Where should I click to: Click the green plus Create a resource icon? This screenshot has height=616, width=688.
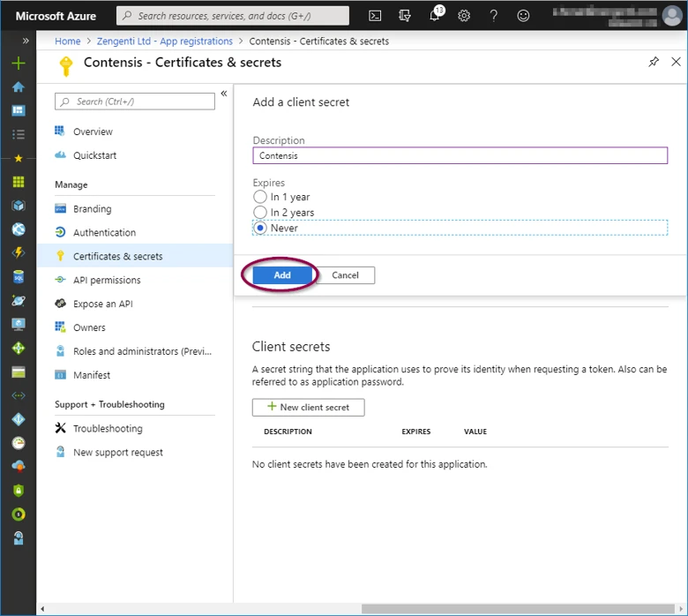tap(19, 64)
